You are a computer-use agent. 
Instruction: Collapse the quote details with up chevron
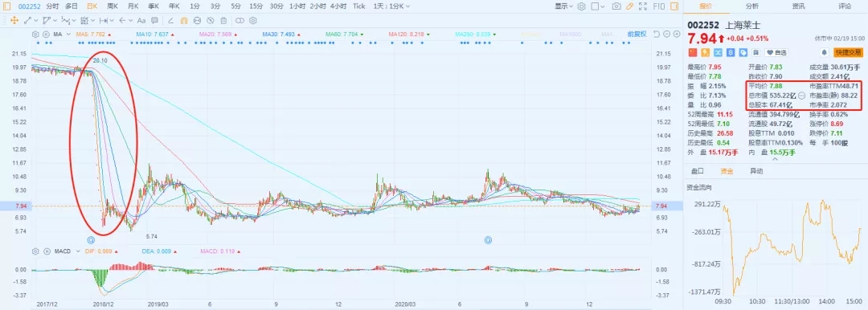pyautogui.click(x=775, y=159)
